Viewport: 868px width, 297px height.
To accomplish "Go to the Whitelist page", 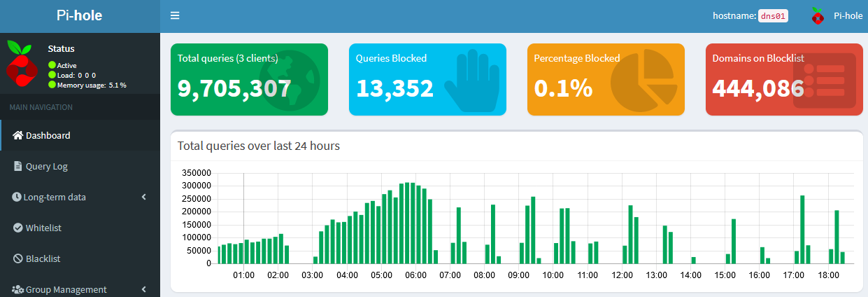I will [80, 228].
